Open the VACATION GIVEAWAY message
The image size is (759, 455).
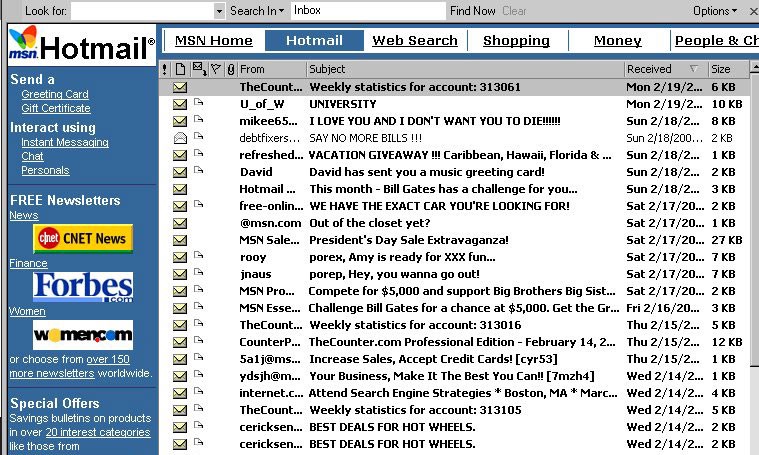(x=453, y=155)
